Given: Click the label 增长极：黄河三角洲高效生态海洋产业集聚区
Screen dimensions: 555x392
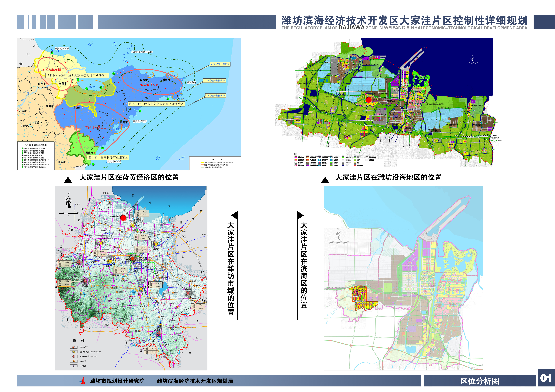Looking at the screenshot, I should 77,75.
